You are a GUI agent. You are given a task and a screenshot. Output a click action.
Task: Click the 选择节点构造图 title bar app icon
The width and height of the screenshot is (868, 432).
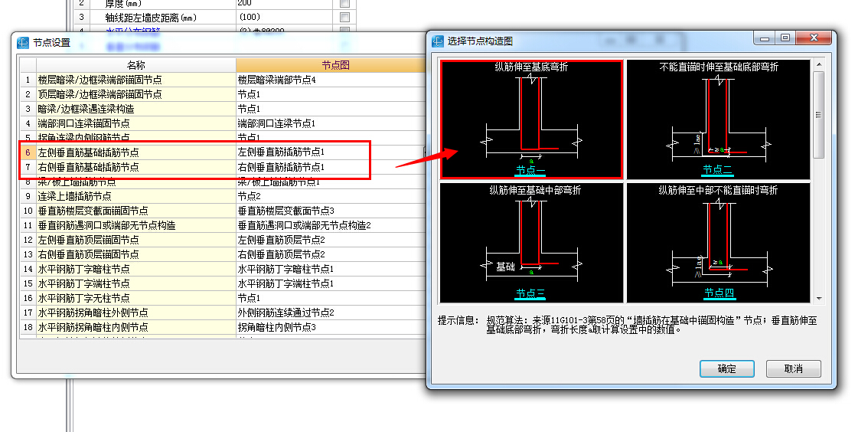[439, 41]
